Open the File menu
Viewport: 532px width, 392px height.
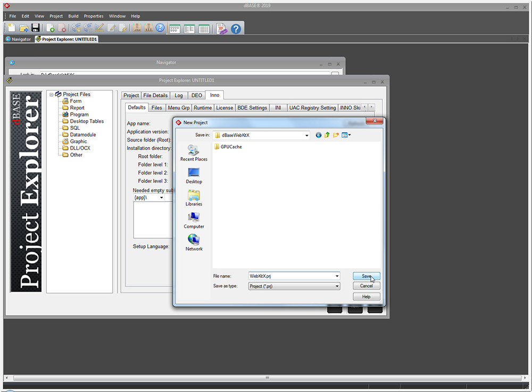pyautogui.click(x=13, y=16)
